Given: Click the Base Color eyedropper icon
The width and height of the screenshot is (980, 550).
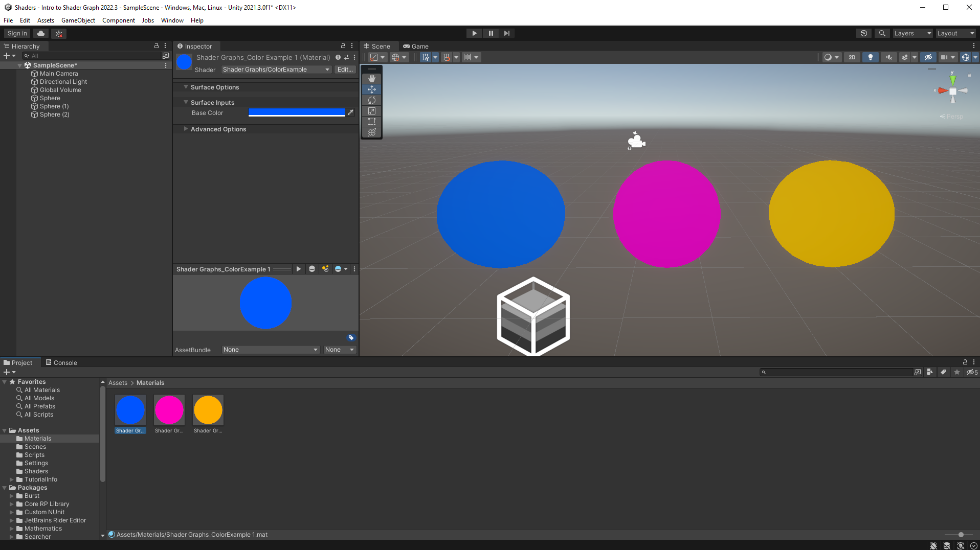Looking at the screenshot, I should (351, 112).
